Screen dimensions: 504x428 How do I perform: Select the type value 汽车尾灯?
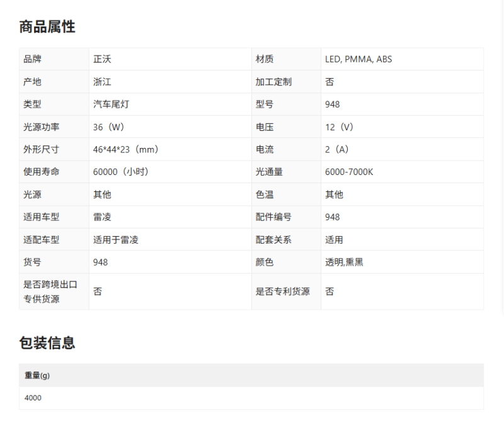coord(111,104)
